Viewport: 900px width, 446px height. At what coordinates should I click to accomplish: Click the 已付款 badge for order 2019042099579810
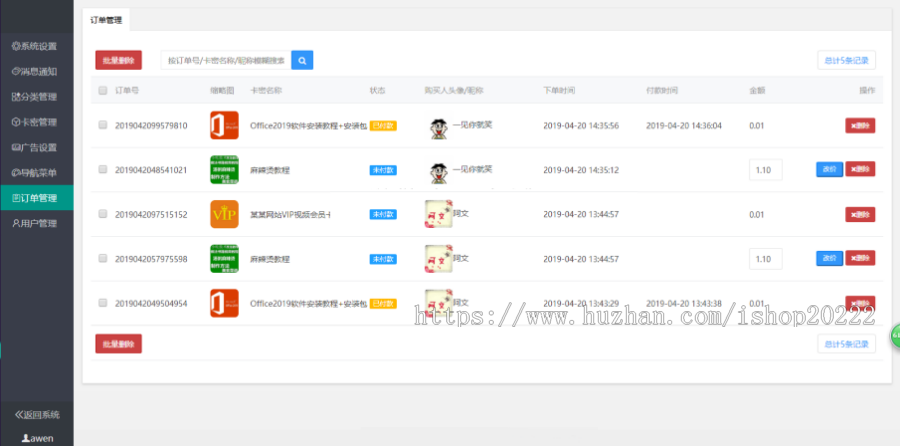coord(383,126)
